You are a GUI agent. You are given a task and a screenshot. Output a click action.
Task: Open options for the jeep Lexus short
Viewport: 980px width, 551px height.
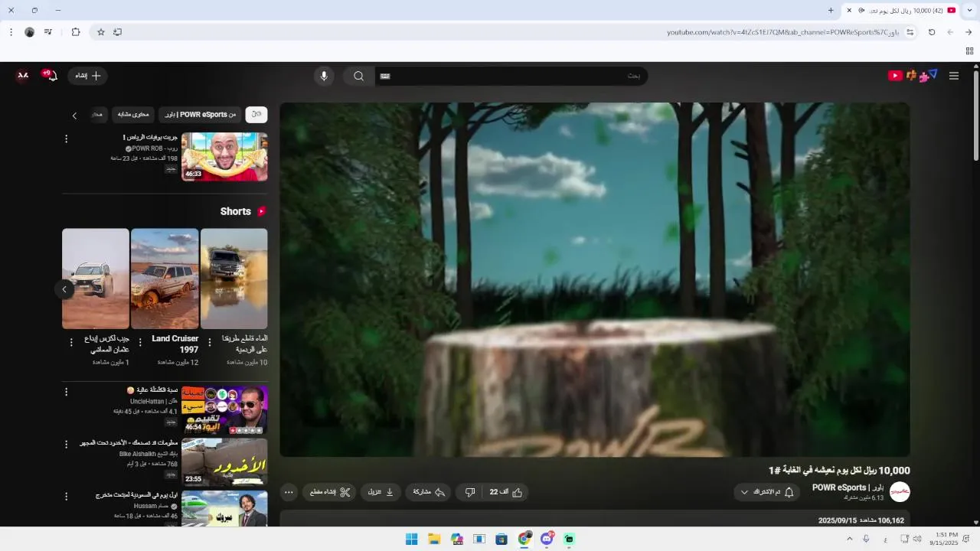pos(71,342)
